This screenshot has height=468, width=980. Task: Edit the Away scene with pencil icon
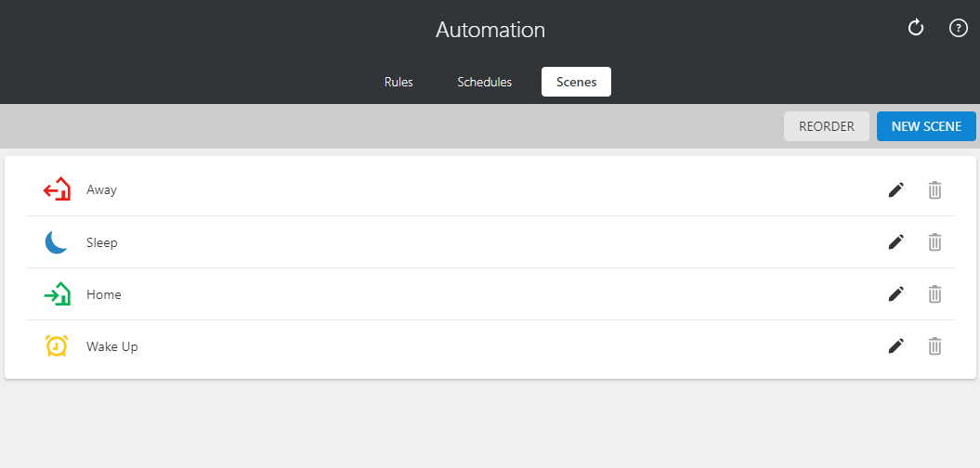pos(896,190)
